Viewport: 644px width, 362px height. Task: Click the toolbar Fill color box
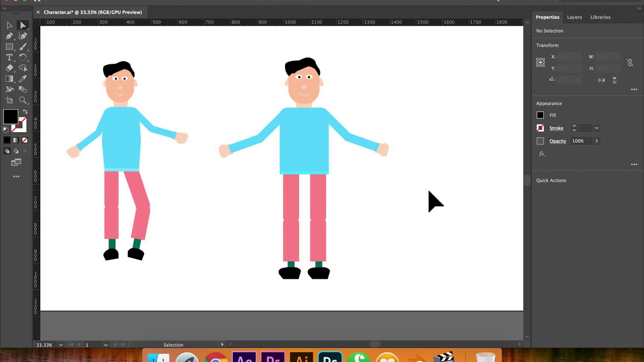coord(11,117)
